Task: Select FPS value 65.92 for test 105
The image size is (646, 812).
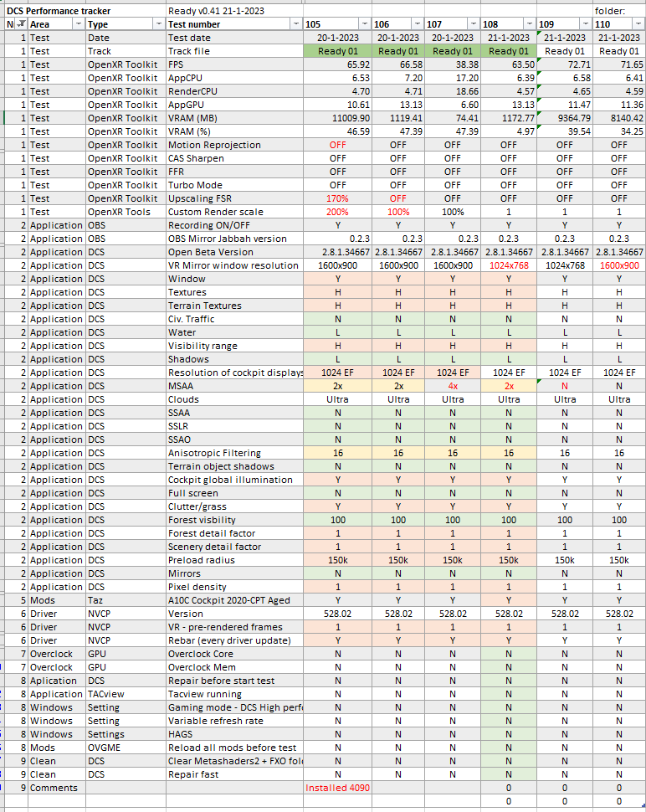Action: (x=337, y=64)
